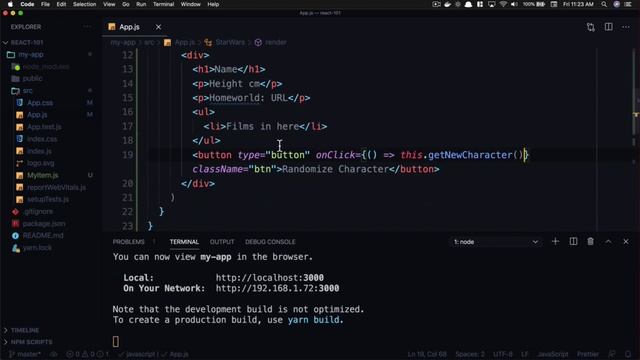Open the Wi-Fi menu bar icon
Screen dimensions: 640x360
point(503,4)
